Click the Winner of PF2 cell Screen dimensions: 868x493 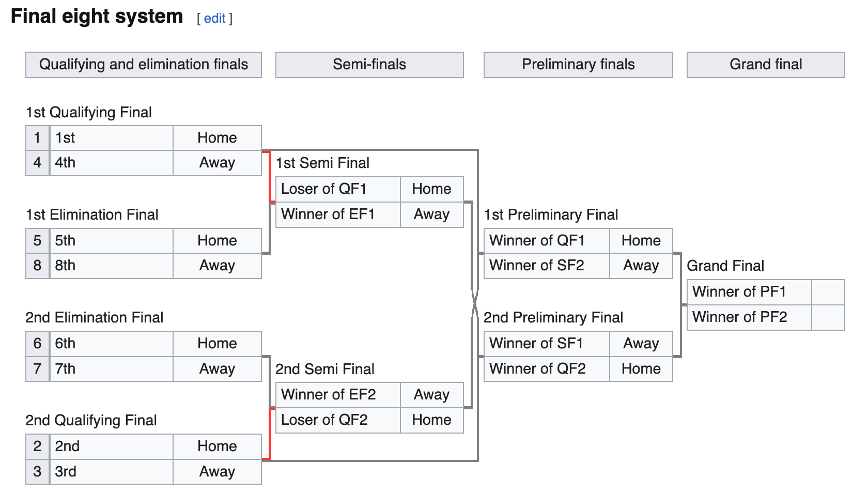click(749, 317)
